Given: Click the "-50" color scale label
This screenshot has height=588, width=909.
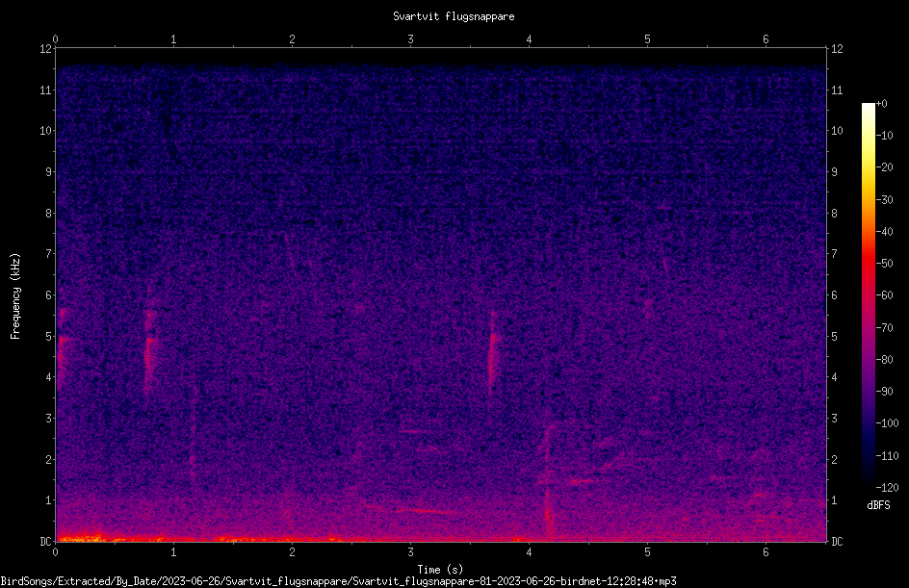Looking at the screenshot, I should click(884, 264).
